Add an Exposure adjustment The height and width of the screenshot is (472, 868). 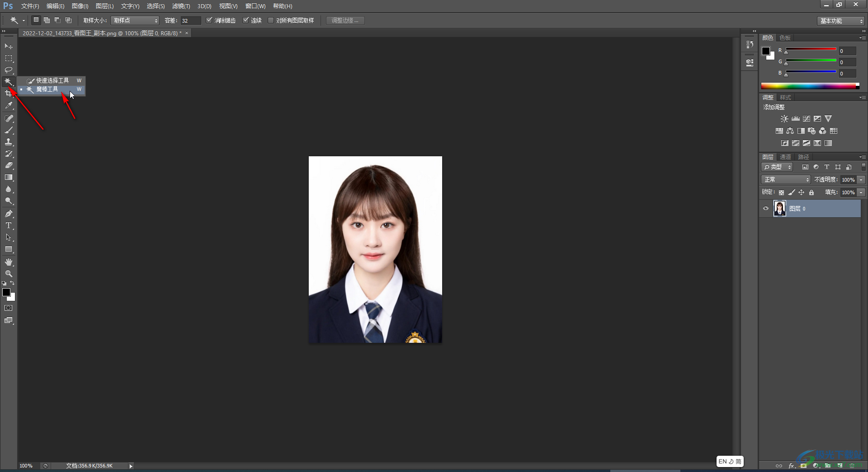tap(817, 119)
